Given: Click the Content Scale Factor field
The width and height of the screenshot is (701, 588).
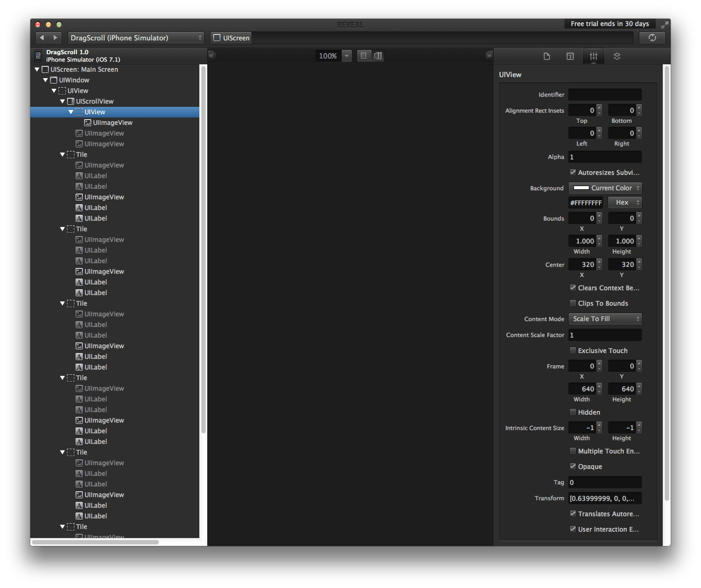Looking at the screenshot, I should (x=605, y=335).
